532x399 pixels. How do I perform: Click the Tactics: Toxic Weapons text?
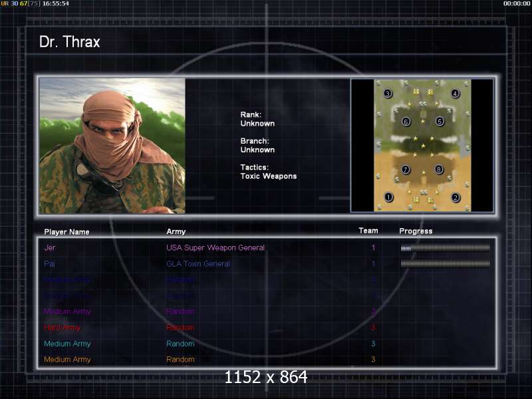[x=269, y=172]
